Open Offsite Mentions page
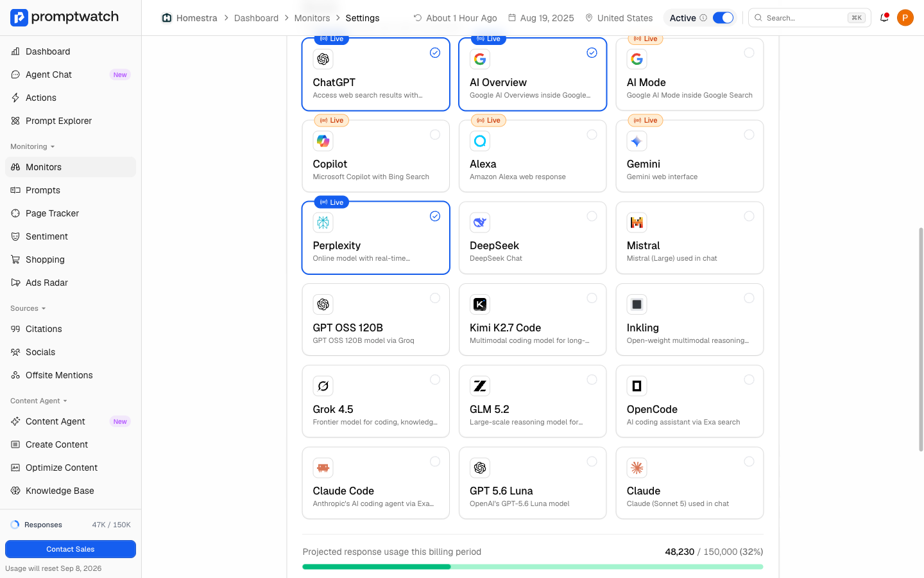 71,375
